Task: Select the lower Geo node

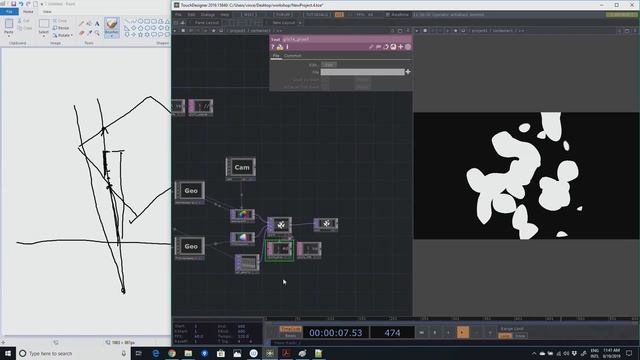Action: click(x=190, y=247)
